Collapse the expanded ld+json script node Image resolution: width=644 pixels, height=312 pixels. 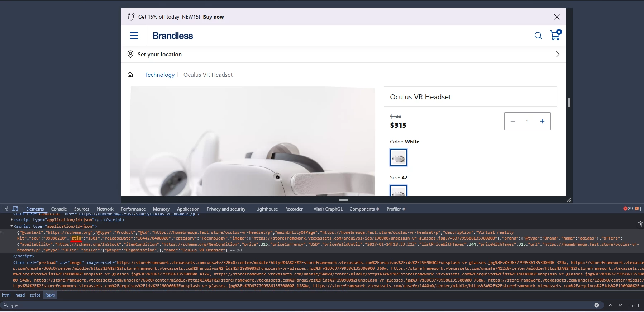click(x=12, y=226)
